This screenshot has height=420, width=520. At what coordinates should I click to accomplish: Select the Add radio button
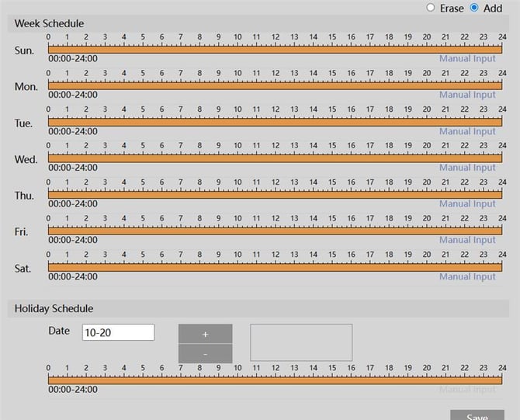[x=473, y=8]
